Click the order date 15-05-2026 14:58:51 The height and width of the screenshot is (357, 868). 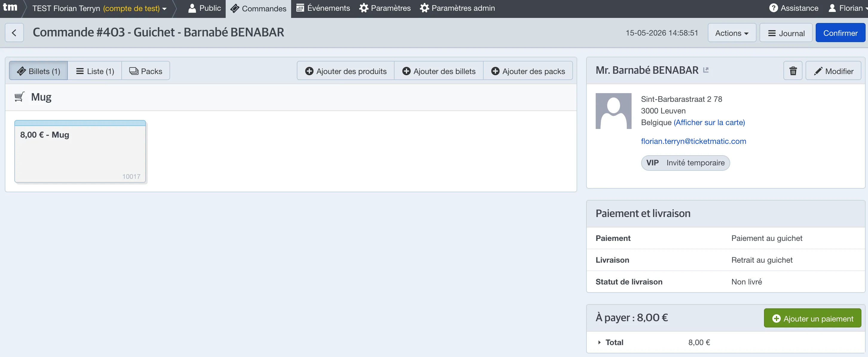pyautogui.click(x=662, y=33)
